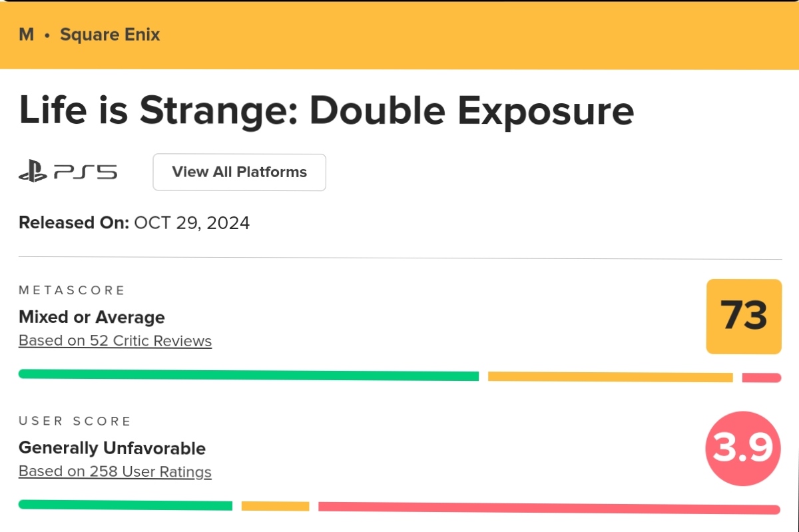The height and width of the screenshot is (532, 799).
Task: Click the USER SCORE section heading
Action: (x=75, y=421)
